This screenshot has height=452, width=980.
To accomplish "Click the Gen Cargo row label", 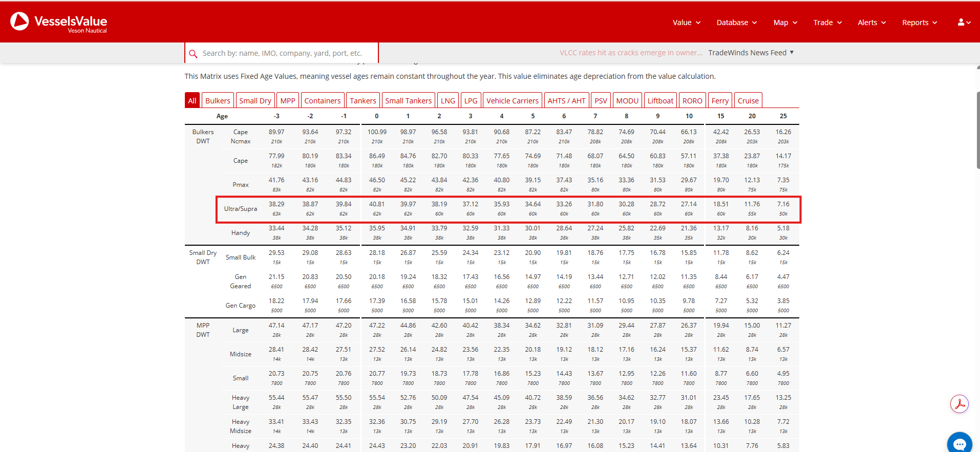I will pyautogui.click(x=241, y=306).
